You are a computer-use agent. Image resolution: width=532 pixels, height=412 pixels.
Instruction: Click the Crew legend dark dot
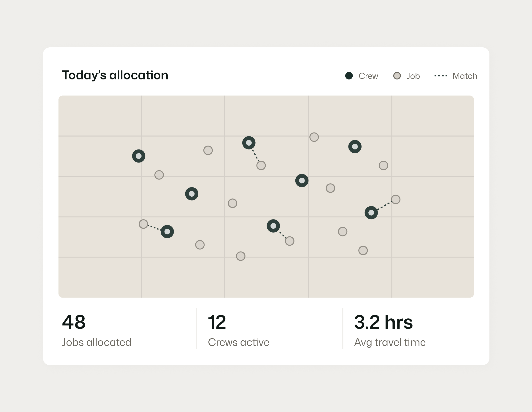pyautogui.click(x=349, y=76)
